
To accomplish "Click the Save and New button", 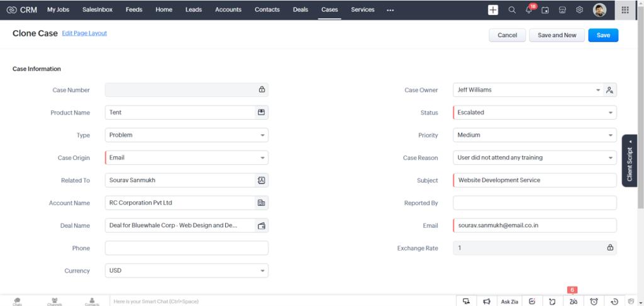I will pyautogui.click(x=557, y=35).
